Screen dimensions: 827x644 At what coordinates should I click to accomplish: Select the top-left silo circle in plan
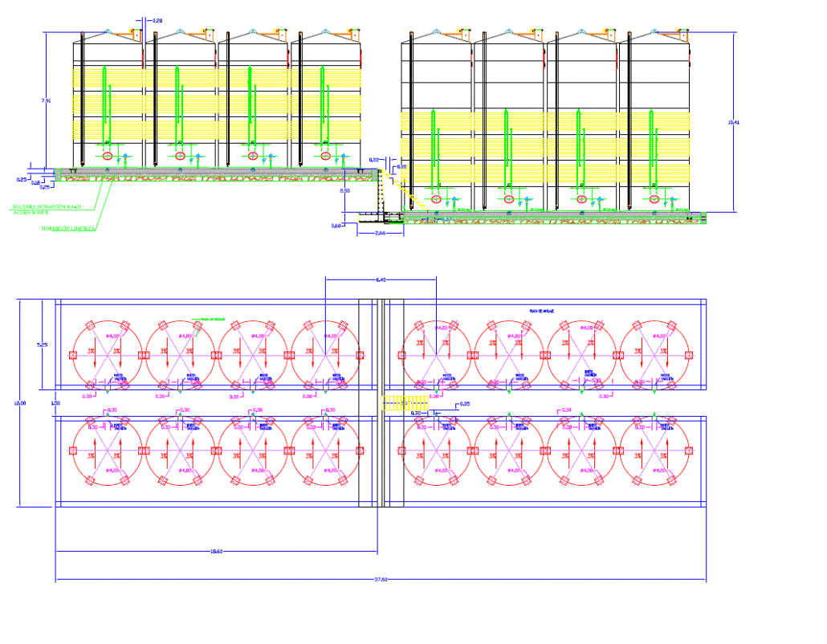pos(108,354)
